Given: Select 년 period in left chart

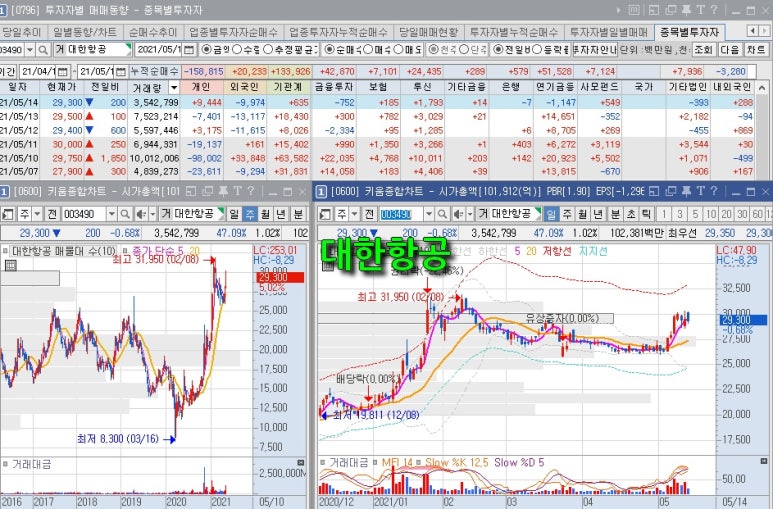Looking at the screenshot, I should [x=281, y=214].
